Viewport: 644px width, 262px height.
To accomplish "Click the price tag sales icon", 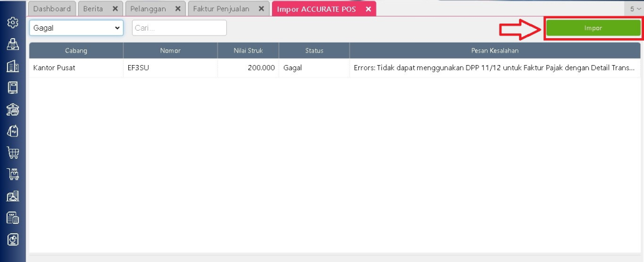I will pos(13,131).
